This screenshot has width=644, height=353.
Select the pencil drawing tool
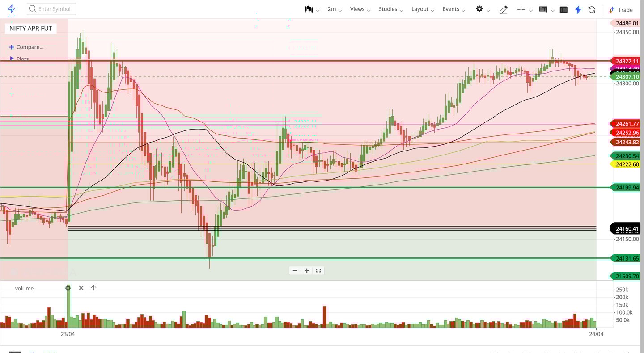503,9
